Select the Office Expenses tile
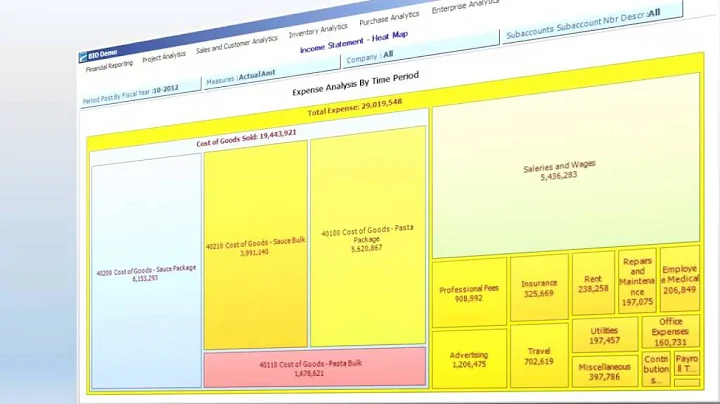 coord(670,331)
